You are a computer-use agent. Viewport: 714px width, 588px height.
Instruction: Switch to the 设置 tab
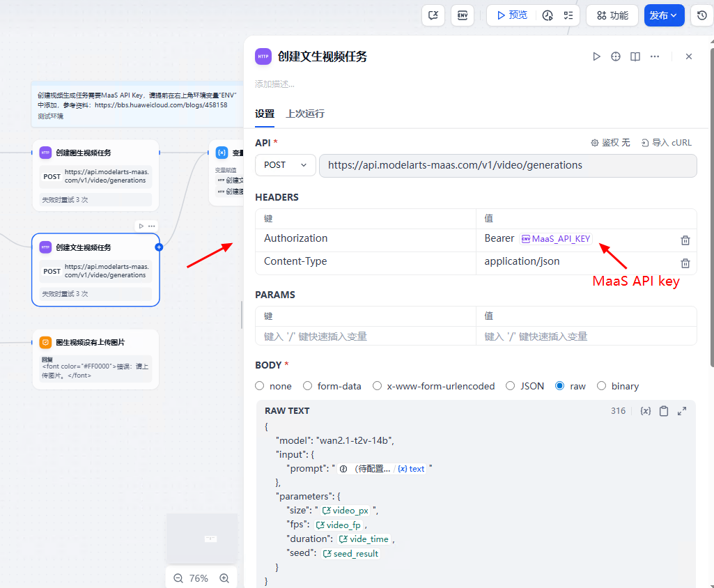[x=265, y=114]
